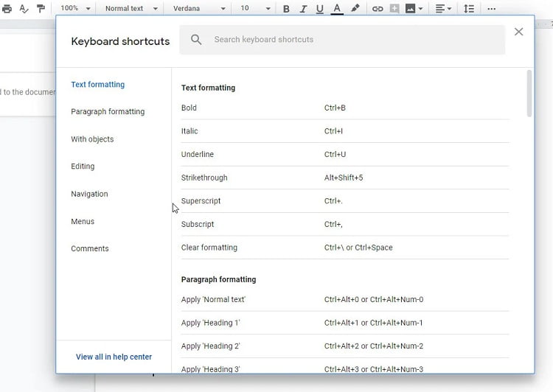The image size is (553, 392).
Task: Click the spell check icon
Action: click(24, 9)
